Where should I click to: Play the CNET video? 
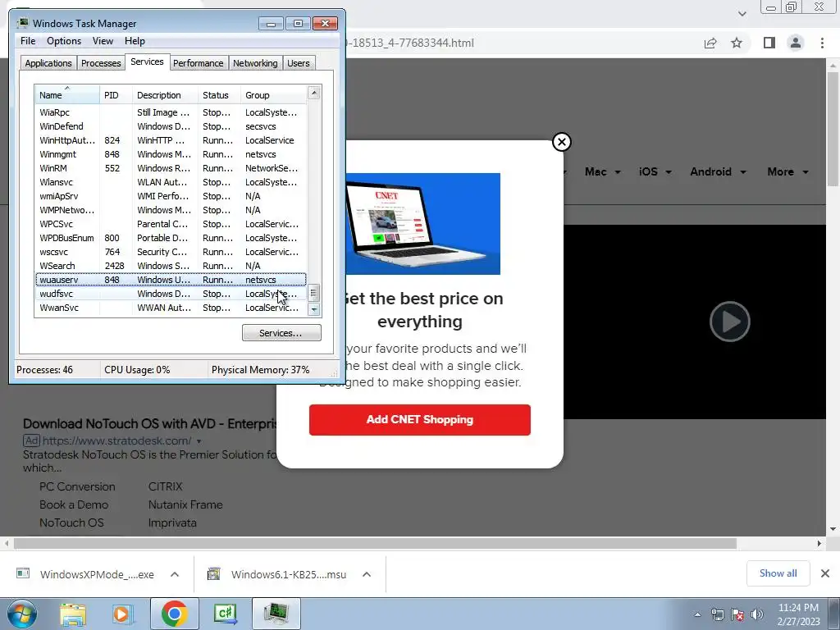[x=729, y=322]
